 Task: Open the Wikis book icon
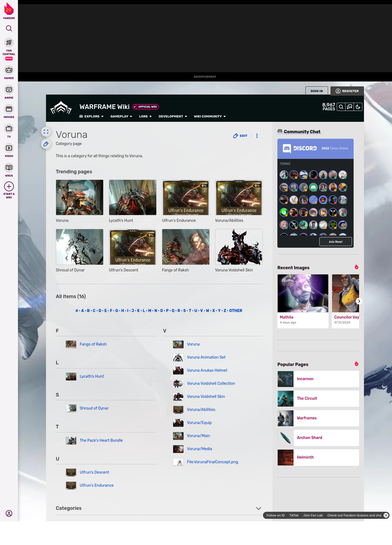tap(9, 168)
